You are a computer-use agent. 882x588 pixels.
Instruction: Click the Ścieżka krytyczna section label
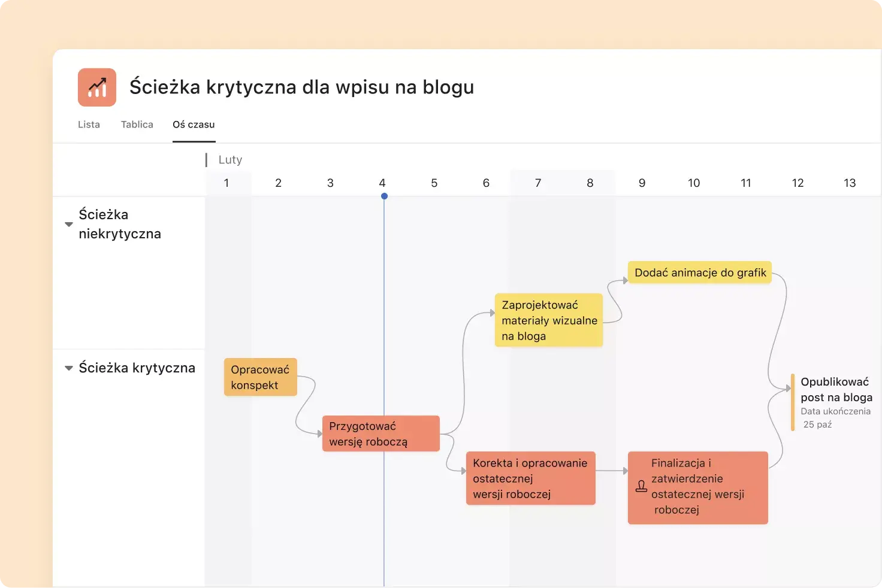point(137,368)
